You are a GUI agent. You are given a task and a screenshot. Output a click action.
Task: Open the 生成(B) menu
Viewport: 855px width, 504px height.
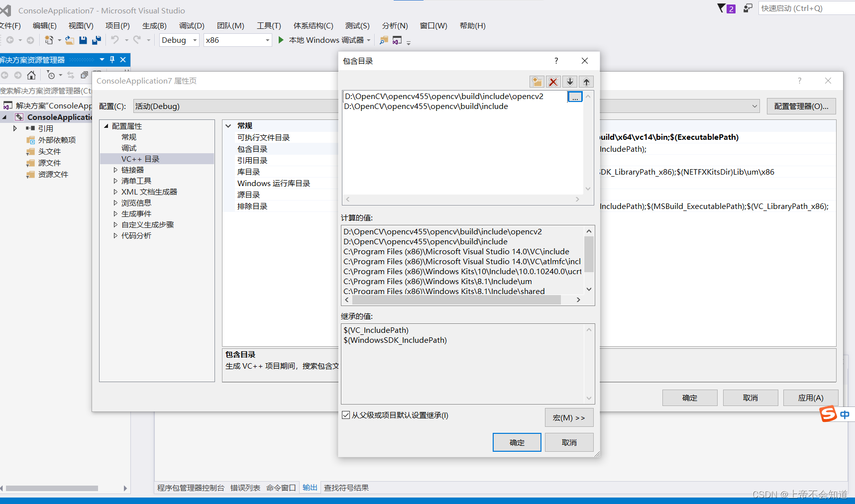coord(154,25)
